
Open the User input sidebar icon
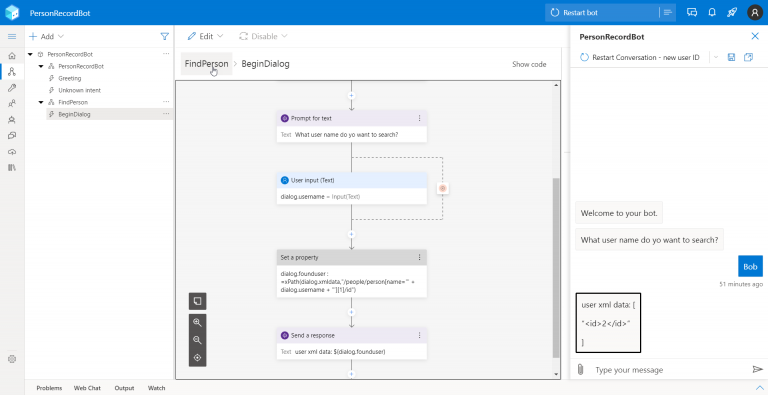click(12, 103)
